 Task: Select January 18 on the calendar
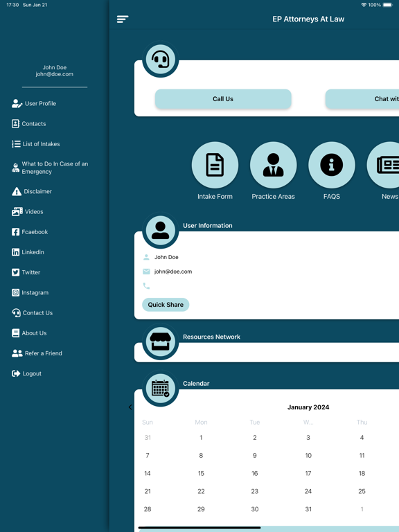[362, 473]
